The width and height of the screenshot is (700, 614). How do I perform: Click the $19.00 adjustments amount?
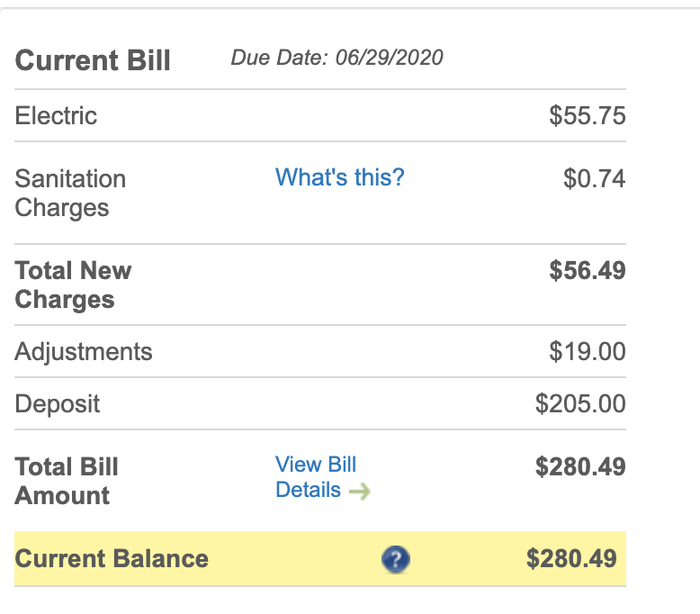[x=587, y=352]
